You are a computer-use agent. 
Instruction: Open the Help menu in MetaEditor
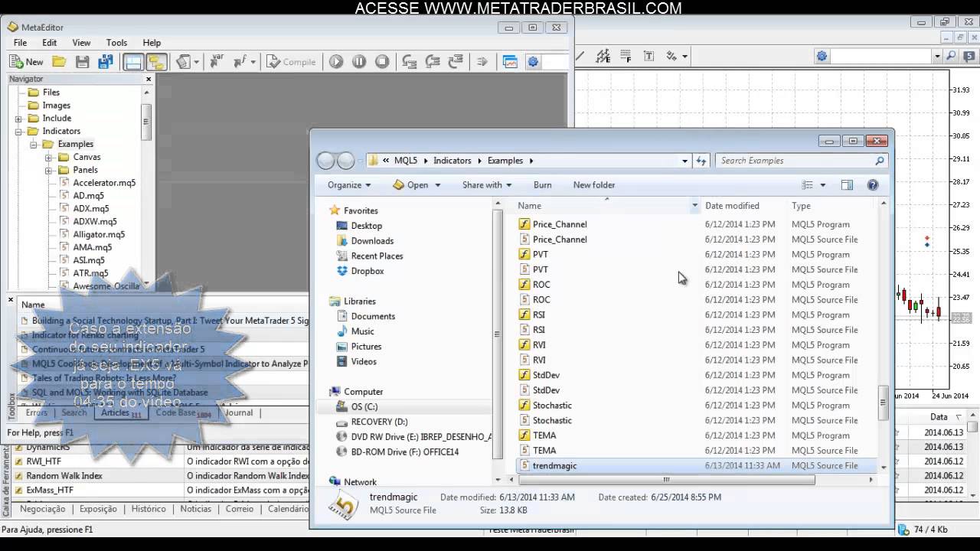pyautogui.click(x=152, y=43)
